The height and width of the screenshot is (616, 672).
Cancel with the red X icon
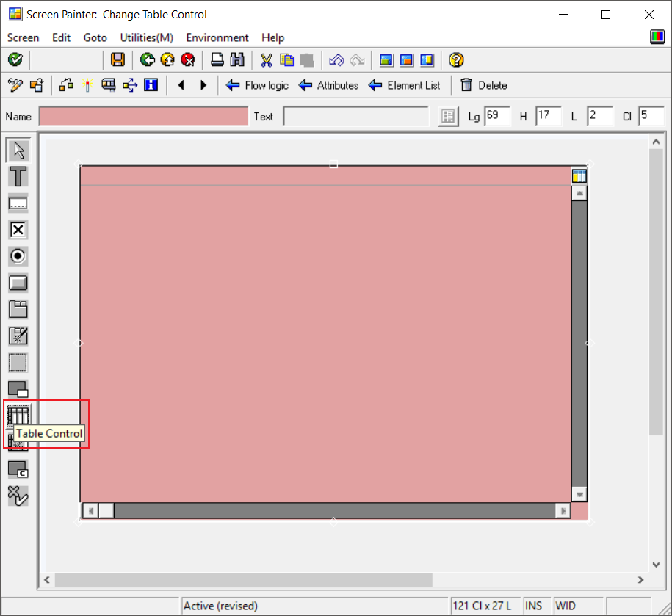188,59
